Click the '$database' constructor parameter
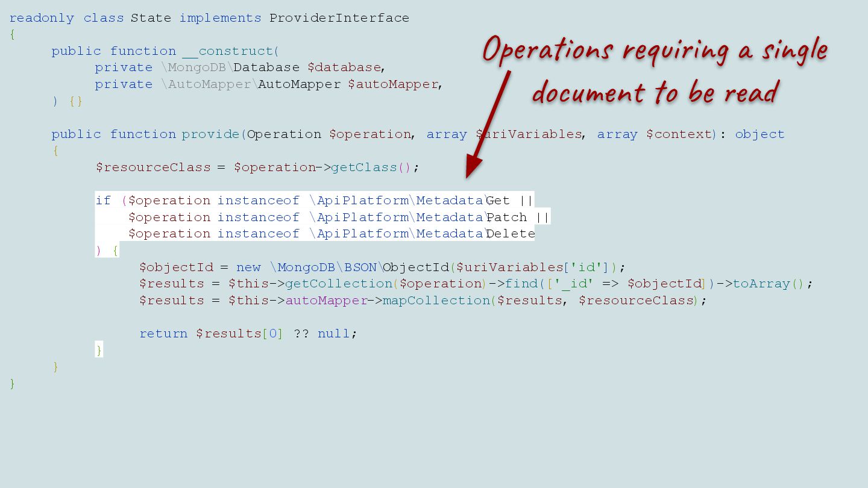 pyautogui.click(x=344, y=67)
